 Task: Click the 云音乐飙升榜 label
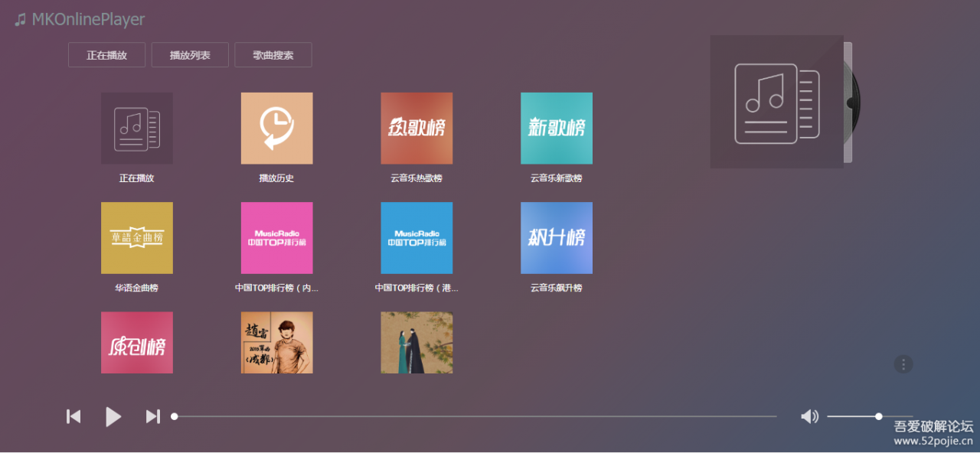[557, 288]
